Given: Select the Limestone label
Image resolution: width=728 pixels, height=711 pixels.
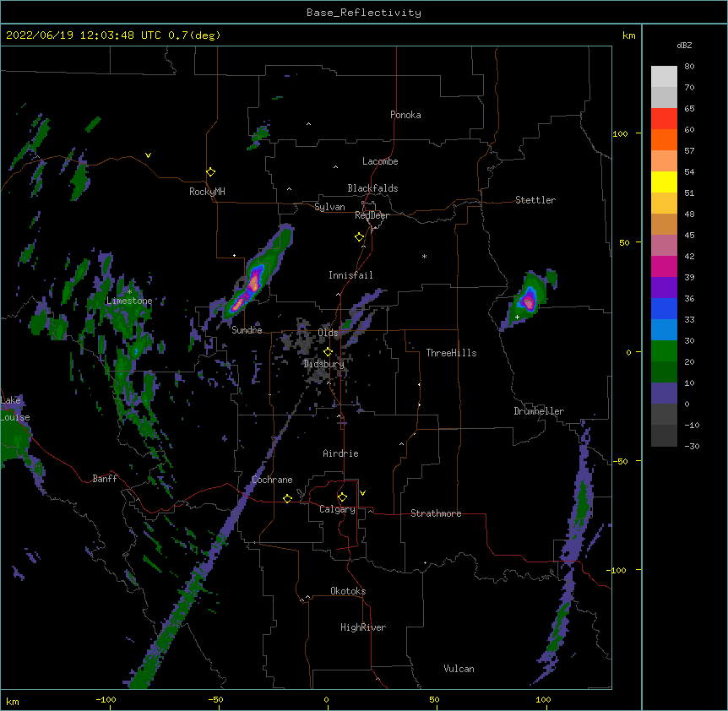Looking at the screenshot, I should tap(129, 301).
